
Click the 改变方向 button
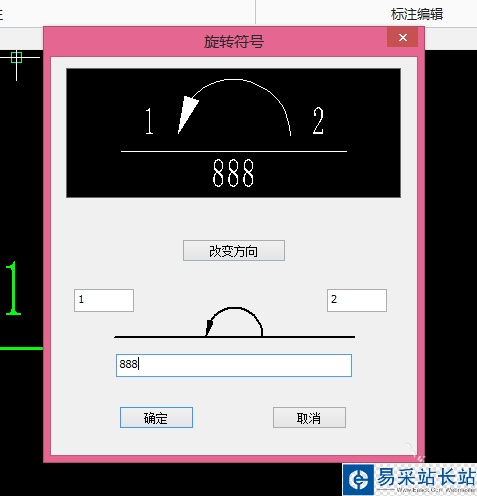[234, 251]
